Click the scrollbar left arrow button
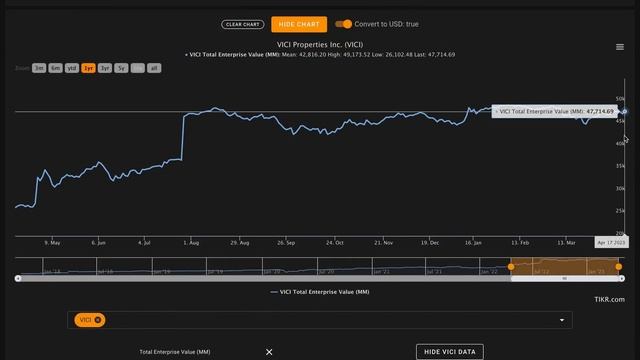 click(x=18, y=278)
